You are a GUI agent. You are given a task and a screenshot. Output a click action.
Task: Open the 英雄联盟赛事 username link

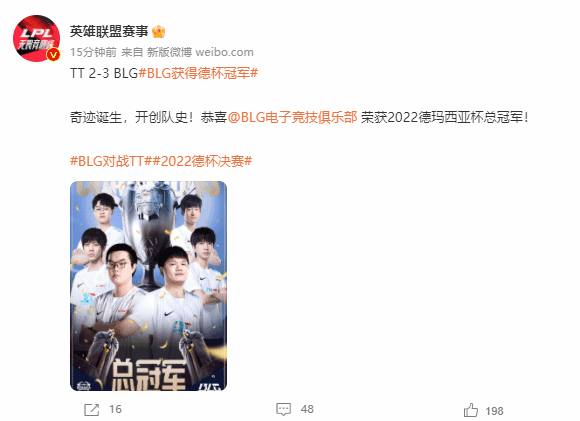click(109, 31)
